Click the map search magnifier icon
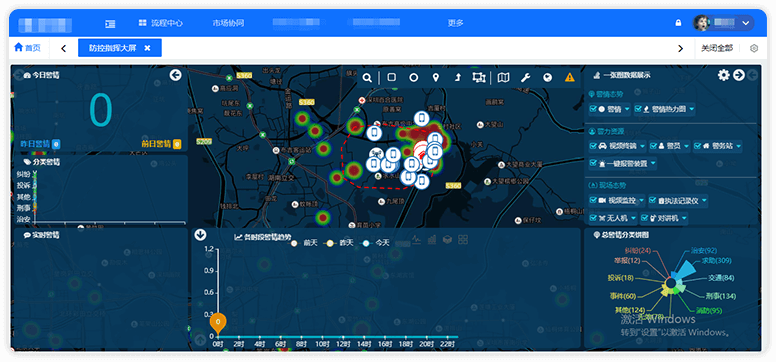This screenshot has width=776, height=362. coord(367,77)
